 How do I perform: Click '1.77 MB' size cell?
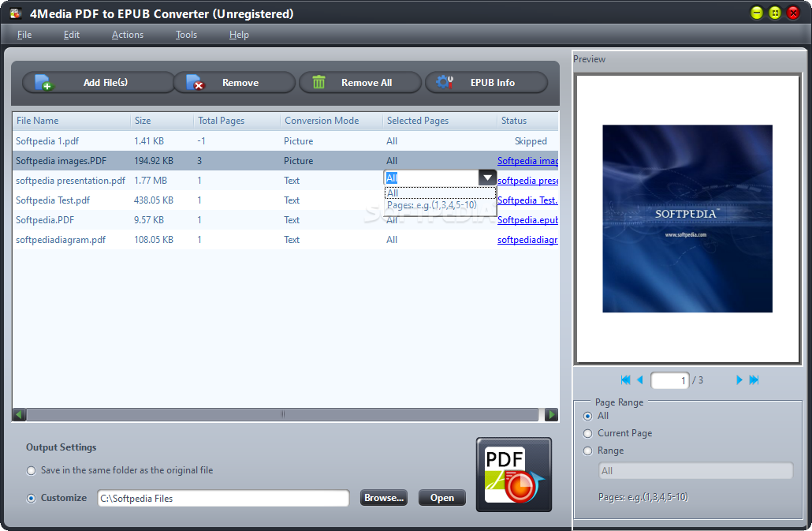[150, 181]
